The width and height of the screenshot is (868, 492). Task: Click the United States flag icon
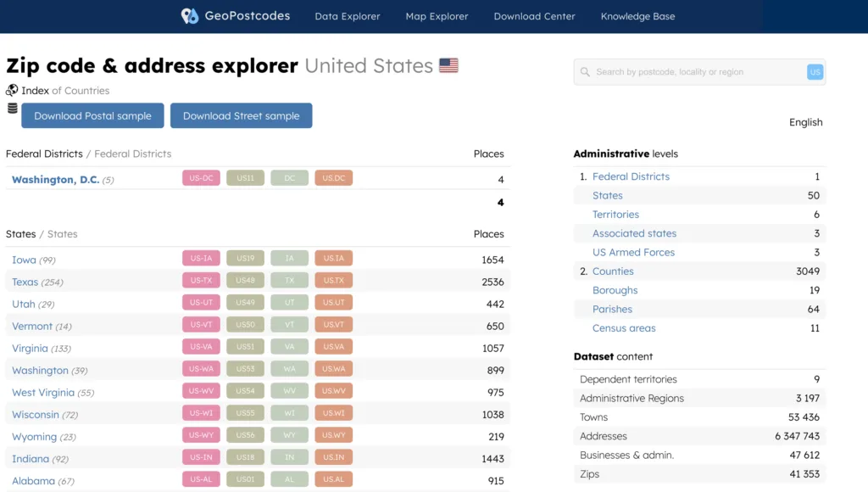click(448, 65)
